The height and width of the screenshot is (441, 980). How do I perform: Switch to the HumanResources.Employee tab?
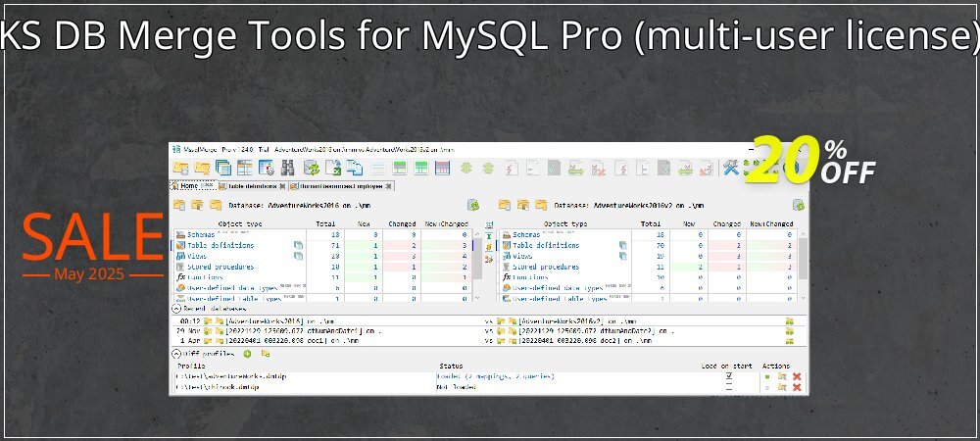(x=341, y=186)
